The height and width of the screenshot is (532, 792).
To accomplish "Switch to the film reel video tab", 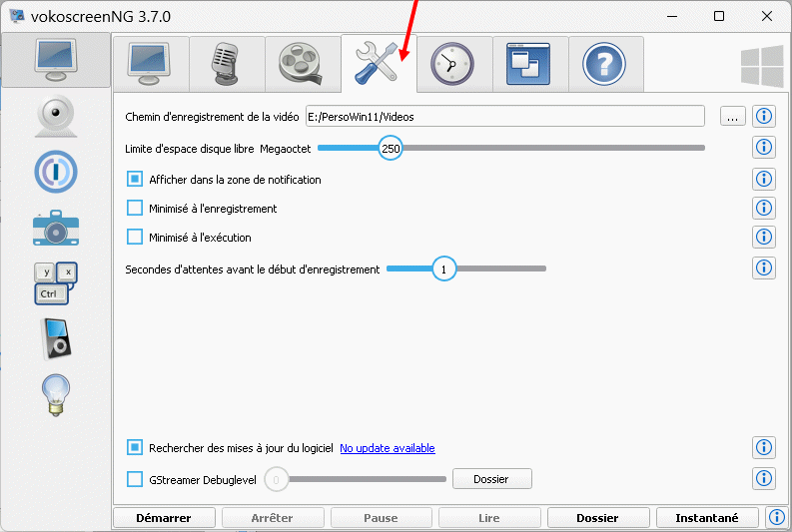I will (x=302, y=64).
